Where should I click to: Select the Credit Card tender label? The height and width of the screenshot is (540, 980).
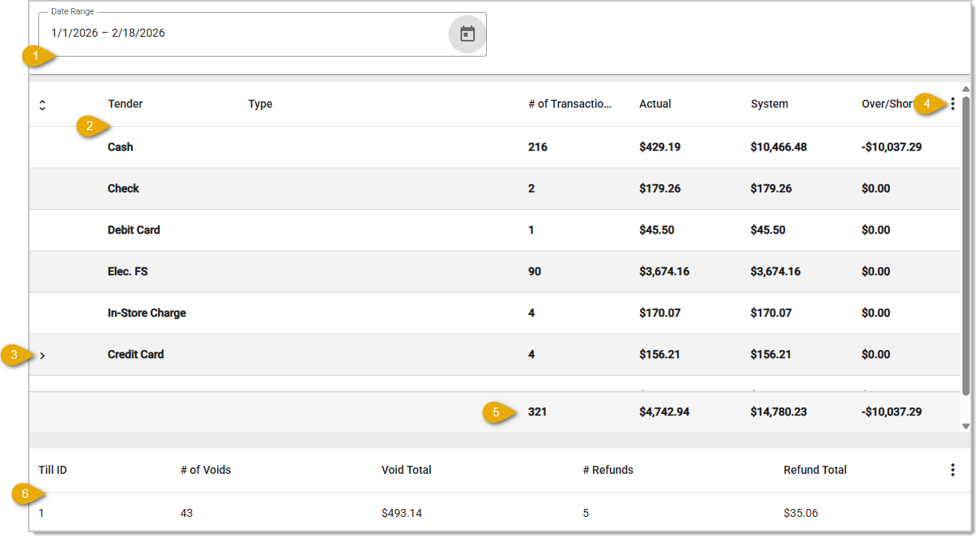136,354
